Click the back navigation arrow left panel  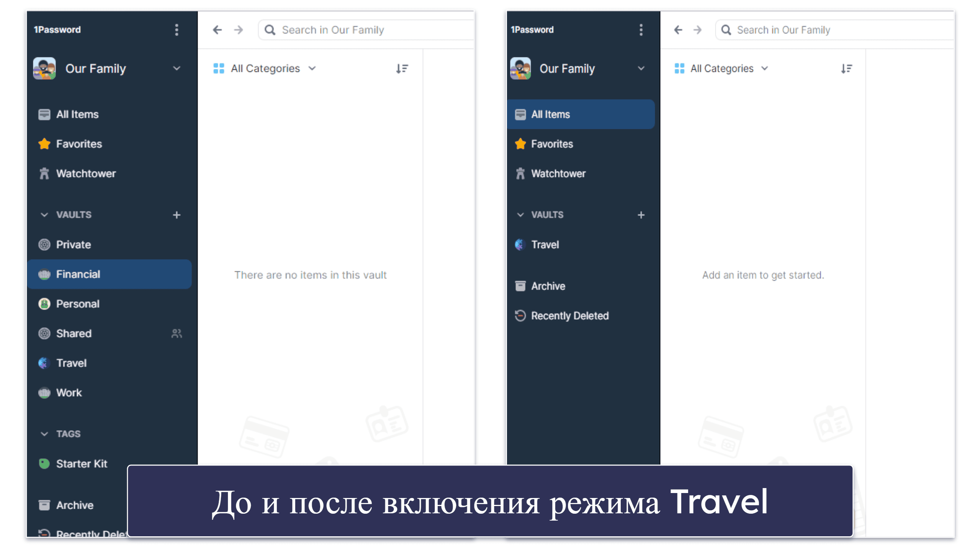(218, 29)
